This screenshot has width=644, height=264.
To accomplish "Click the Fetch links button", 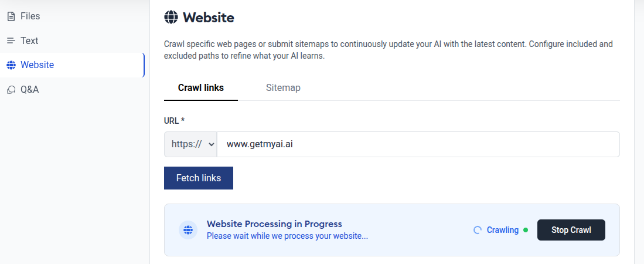I will (199, 178).
